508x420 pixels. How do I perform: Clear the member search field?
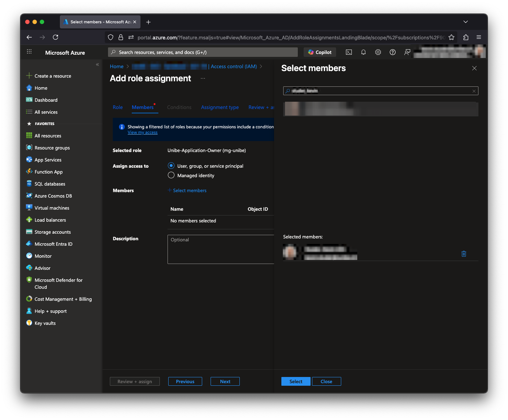pyautogui.click(x=474, y=91)
